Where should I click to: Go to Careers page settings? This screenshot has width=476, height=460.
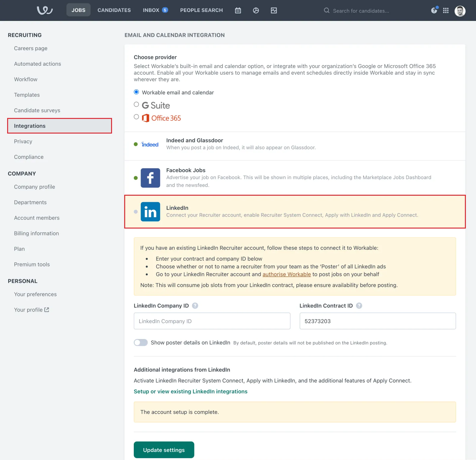[x=31, y=48]
